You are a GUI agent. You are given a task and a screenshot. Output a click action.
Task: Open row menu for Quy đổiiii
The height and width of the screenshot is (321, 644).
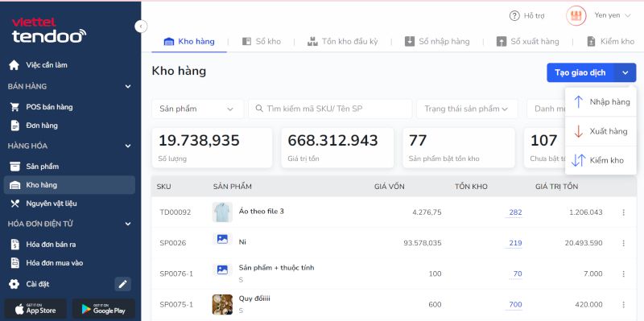[x=623, y=305]
